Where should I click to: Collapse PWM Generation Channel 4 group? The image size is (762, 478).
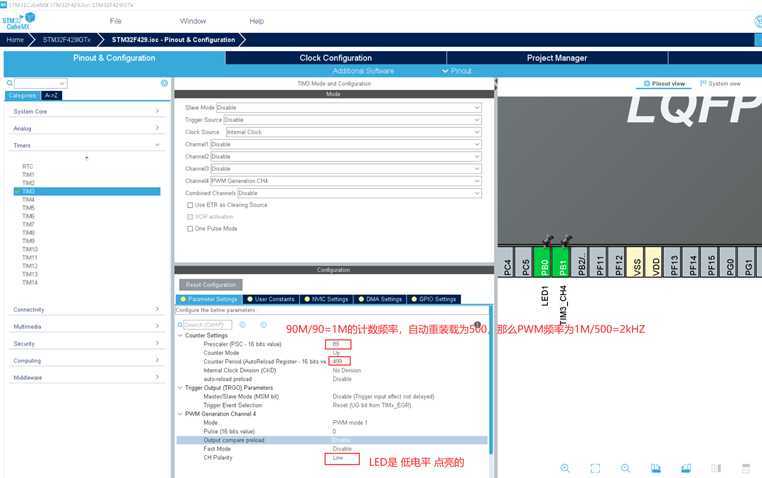coord(180,414)
